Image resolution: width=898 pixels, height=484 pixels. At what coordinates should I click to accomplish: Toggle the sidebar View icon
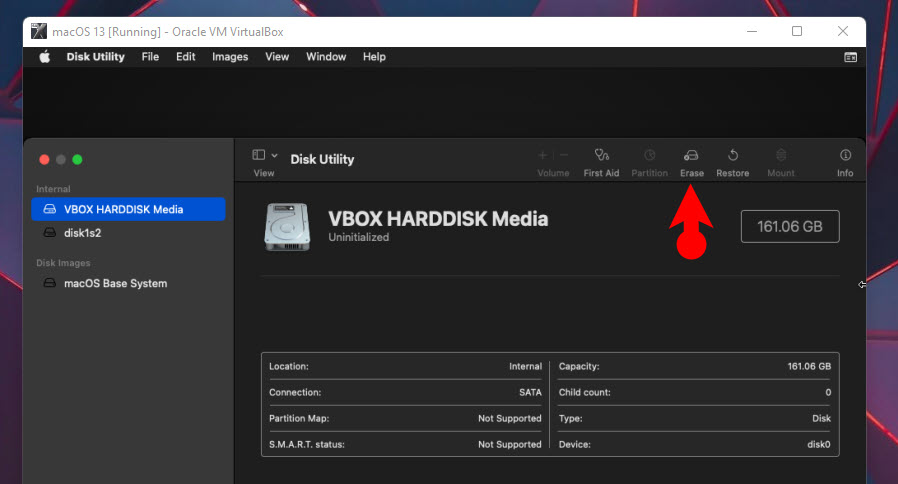click(259, 155)
